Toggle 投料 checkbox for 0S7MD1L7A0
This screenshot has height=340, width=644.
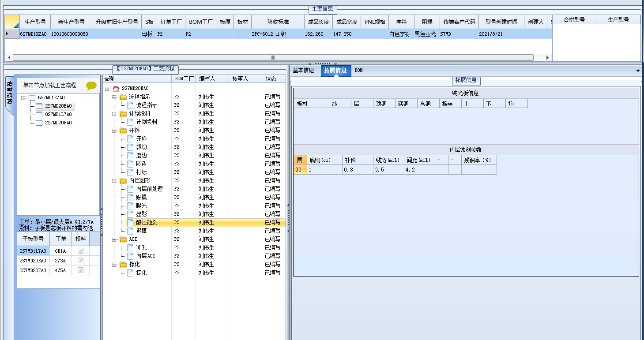pos(80,251)
